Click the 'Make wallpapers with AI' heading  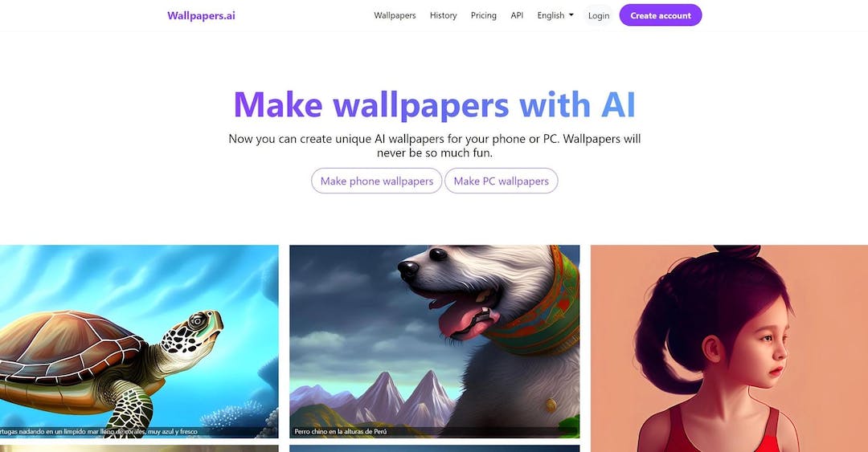[x=435, y=104]
